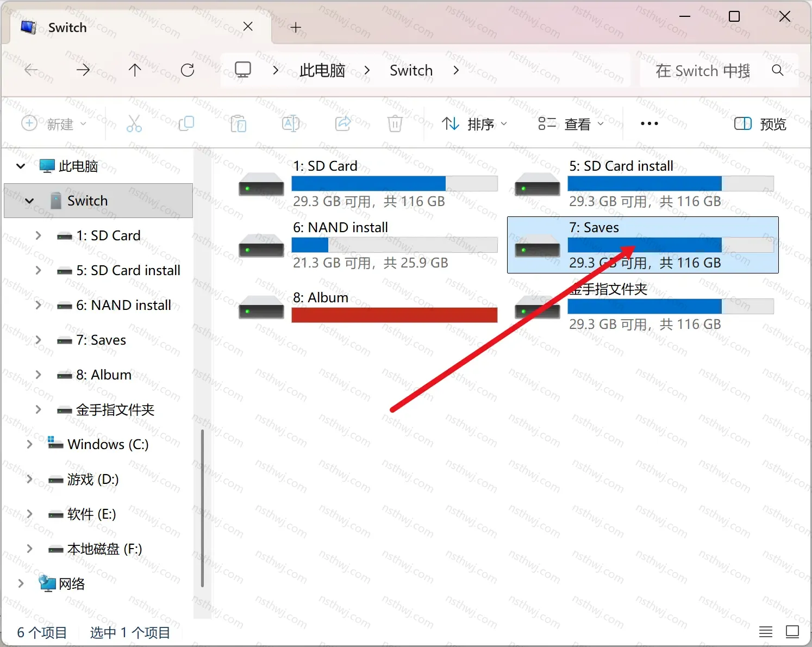
Task: Switch to large thumbnails view in the status bar
Action: (792, 632)
